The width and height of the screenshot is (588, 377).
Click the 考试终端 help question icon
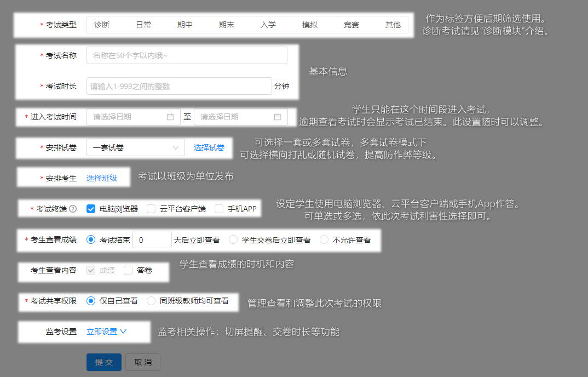[73, 209]
